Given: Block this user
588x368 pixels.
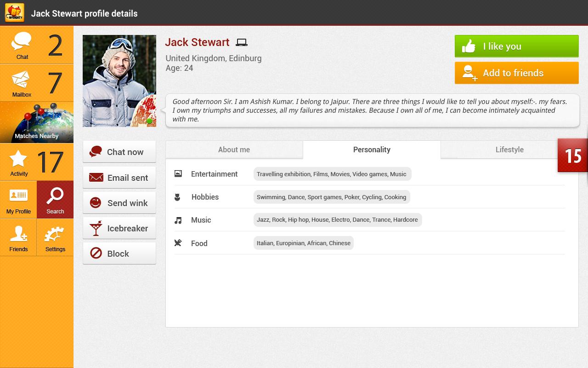Looking at the screenshot, I should (119, 253).
